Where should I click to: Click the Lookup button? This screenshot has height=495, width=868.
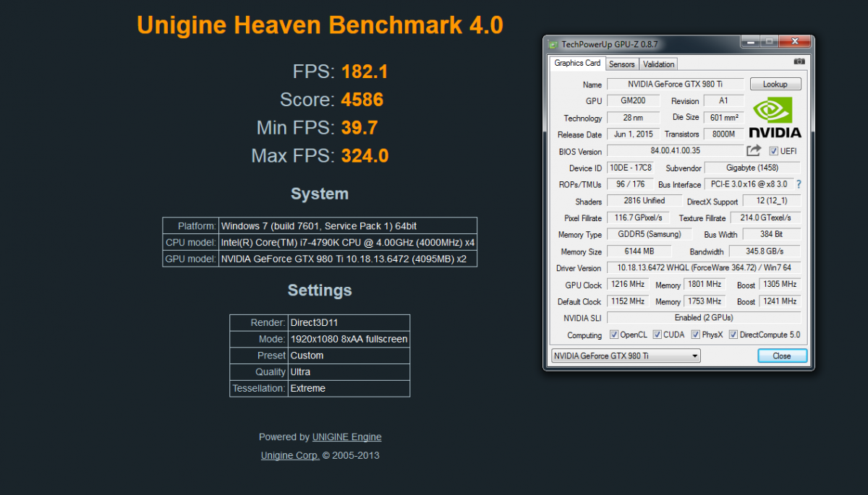tap(775, 84)
